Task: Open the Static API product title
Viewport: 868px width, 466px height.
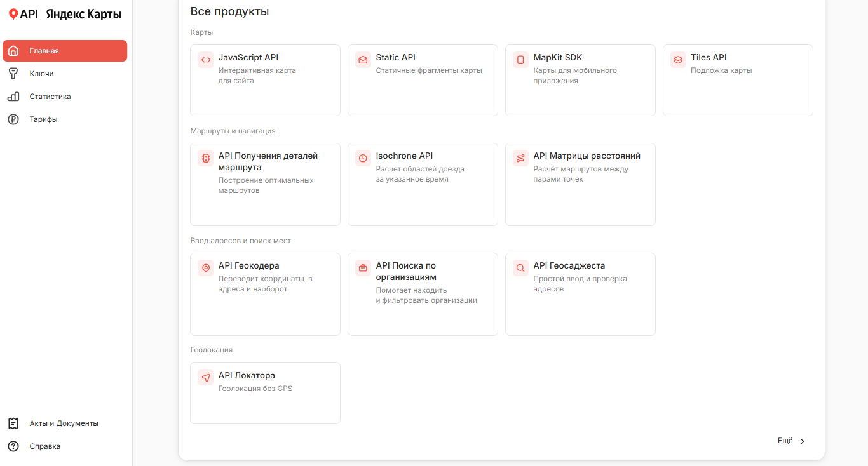Action: point(396,57)
